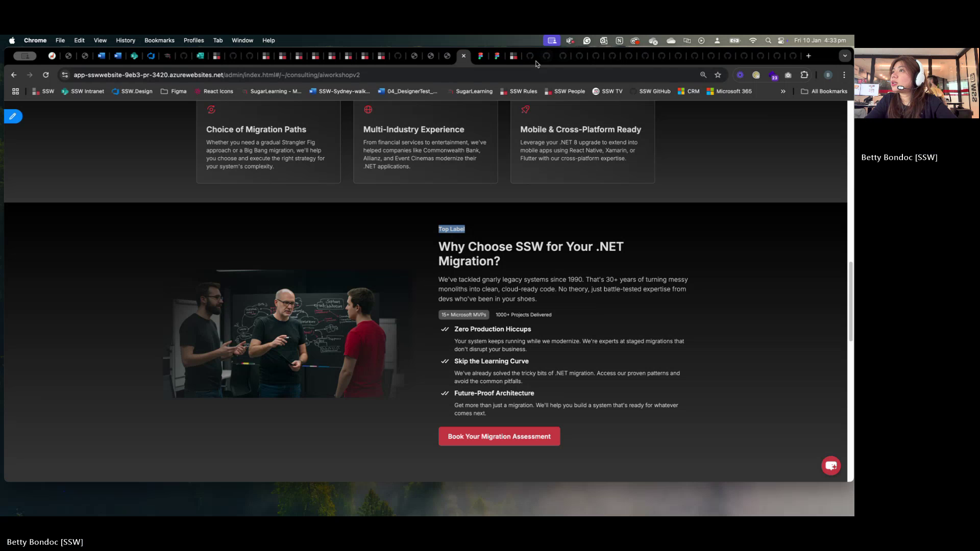This screenshot has height=551, width=980.
Task: Navigate to SSW Rules bookmark
Action: (523, 91)
